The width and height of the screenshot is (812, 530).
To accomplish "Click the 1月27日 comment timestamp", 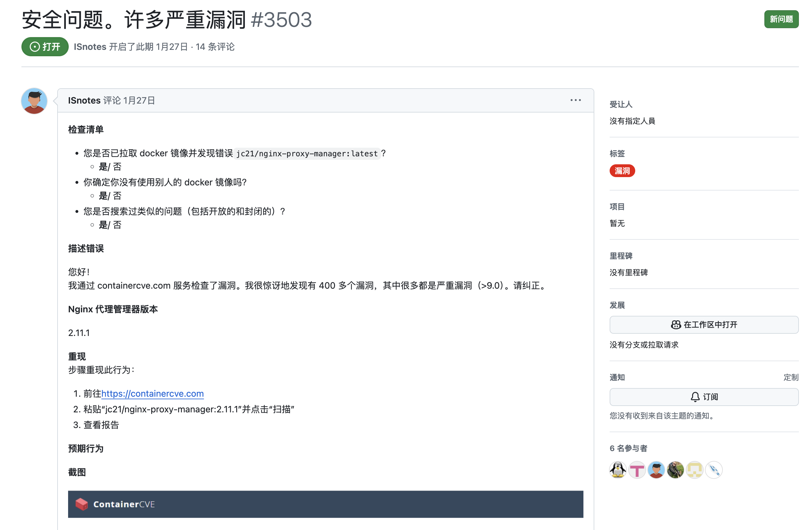I will pos(139,101).
